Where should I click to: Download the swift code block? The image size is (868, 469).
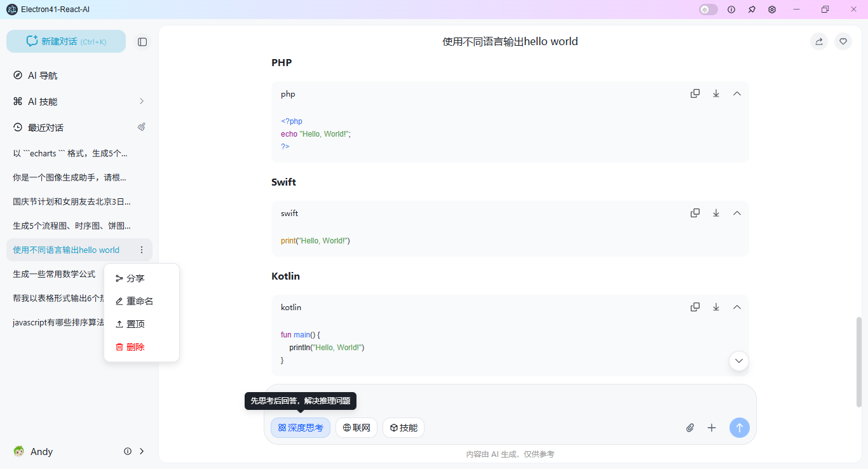716,213
